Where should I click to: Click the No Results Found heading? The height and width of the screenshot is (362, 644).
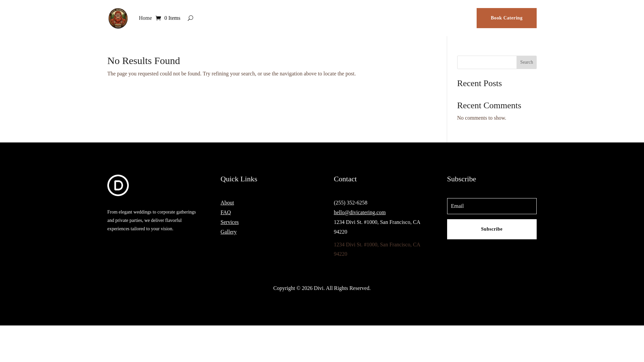pos(144,61)
